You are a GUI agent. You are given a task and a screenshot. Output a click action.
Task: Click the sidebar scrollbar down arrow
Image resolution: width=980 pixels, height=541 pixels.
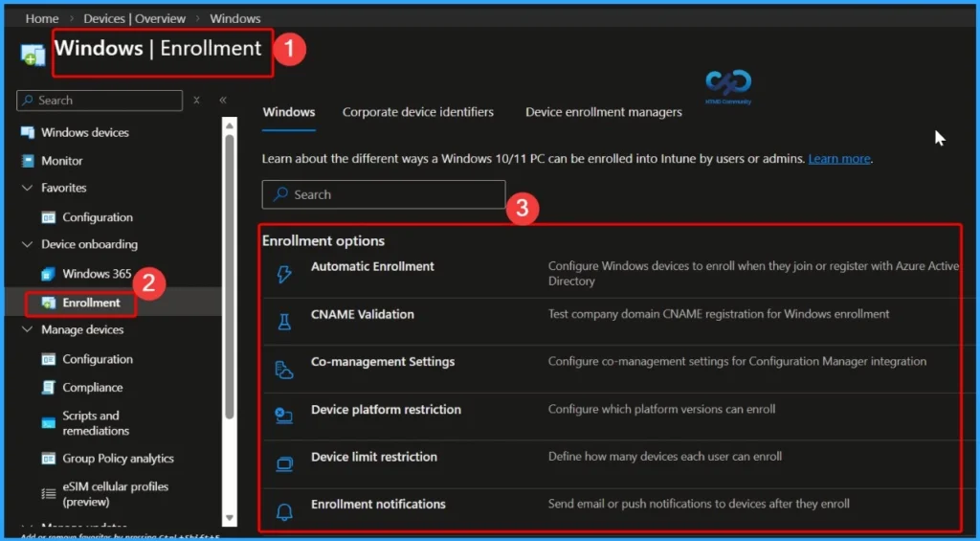(x=230, y=517)
